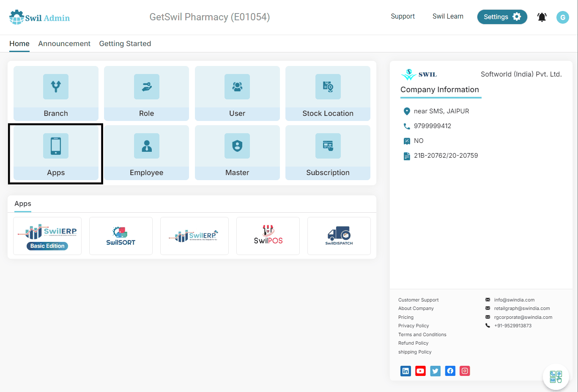Click the Apps section heading

pyautogui.click(x=23, y=203)
